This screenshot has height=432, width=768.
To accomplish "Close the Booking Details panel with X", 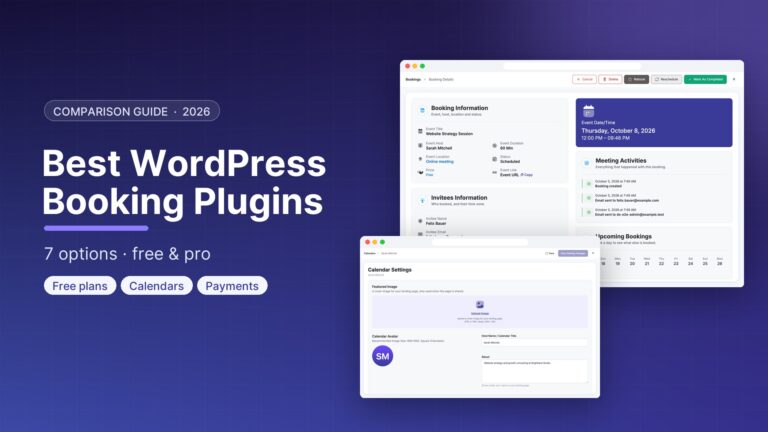I will click(734, 79).
